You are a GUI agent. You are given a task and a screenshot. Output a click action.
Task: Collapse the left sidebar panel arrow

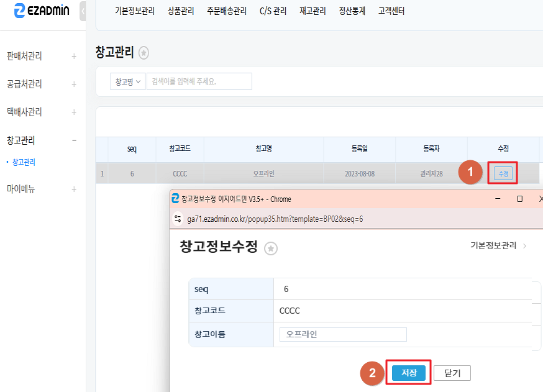tap(83, 11)
